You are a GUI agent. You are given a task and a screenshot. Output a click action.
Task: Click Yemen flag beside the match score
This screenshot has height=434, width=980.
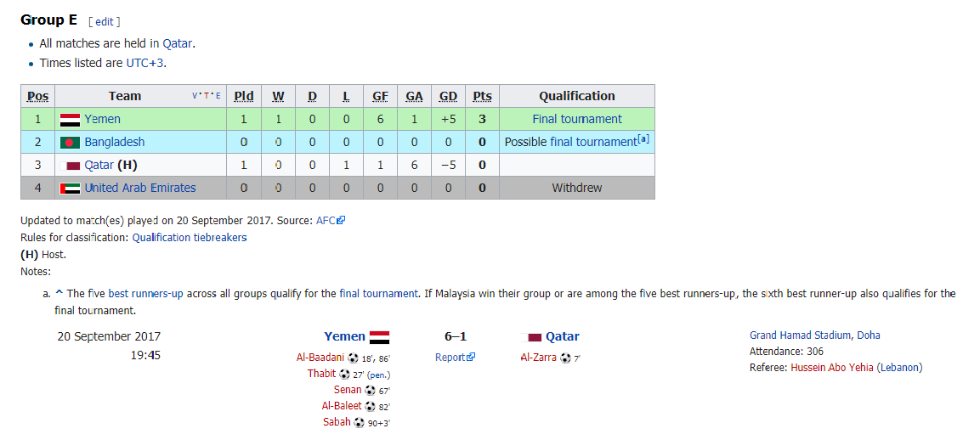pos(379,337)
